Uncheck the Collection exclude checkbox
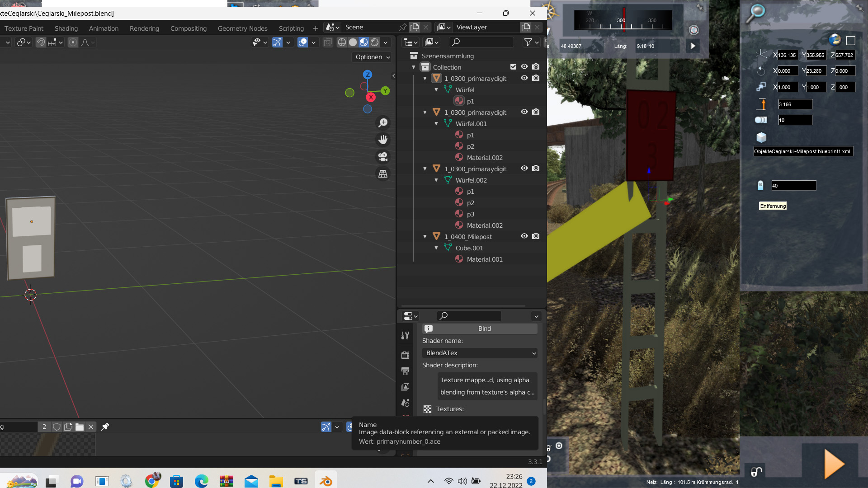 (x=513, y=67)
